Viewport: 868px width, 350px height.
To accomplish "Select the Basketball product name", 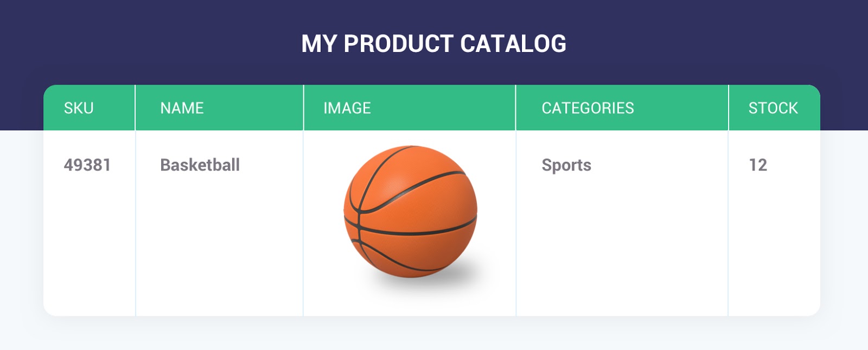I will click(x=200, y=165).
